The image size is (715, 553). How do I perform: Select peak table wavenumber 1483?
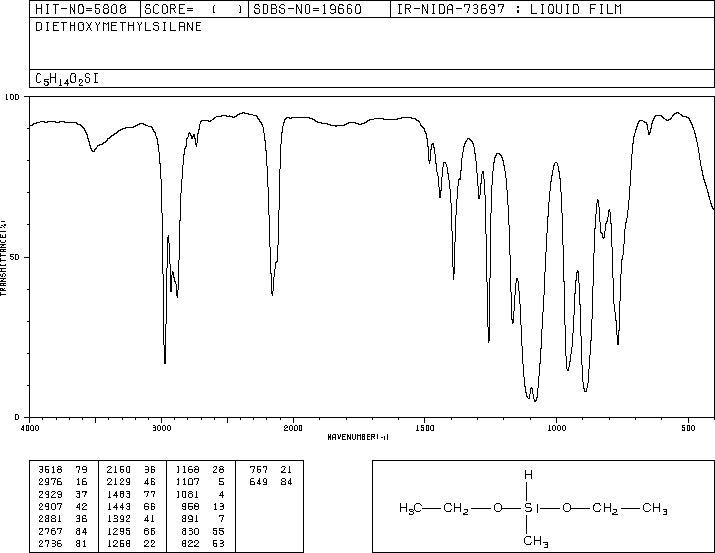(x=119, y=494)
